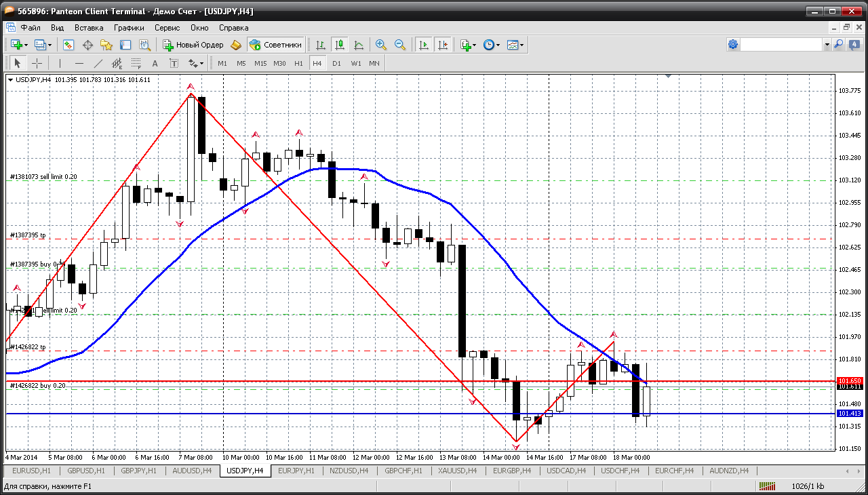Set timeframe to D1
The height and width of the screenshot is (495, 868).
pyautogui.click(x=336, y=63)
